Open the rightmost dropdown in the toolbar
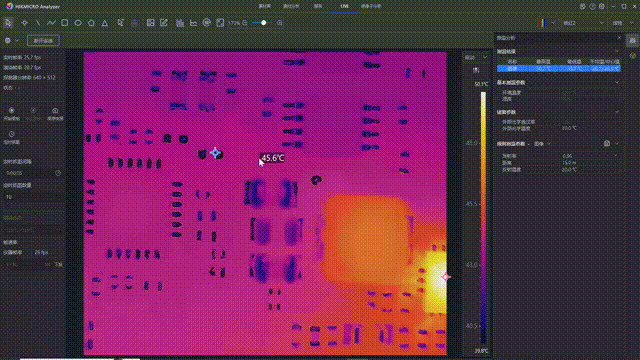The height and width of the screenshot is (360, 640). (x=624, y=23)
